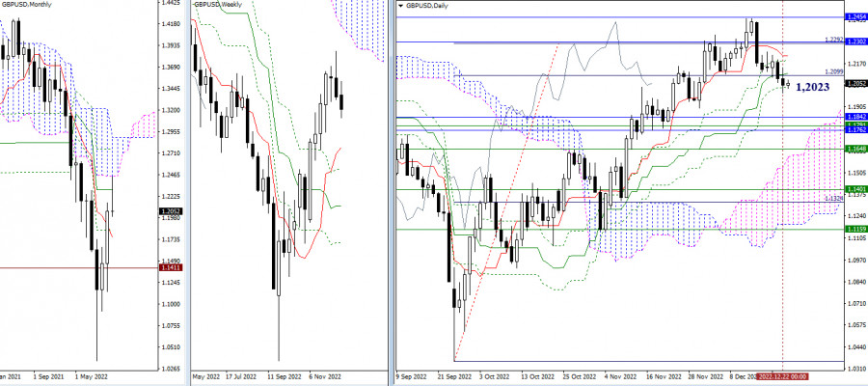Click the blue 1.2454 price level tag
Viewport: 868px width, 386px height.
coord(854,17)
